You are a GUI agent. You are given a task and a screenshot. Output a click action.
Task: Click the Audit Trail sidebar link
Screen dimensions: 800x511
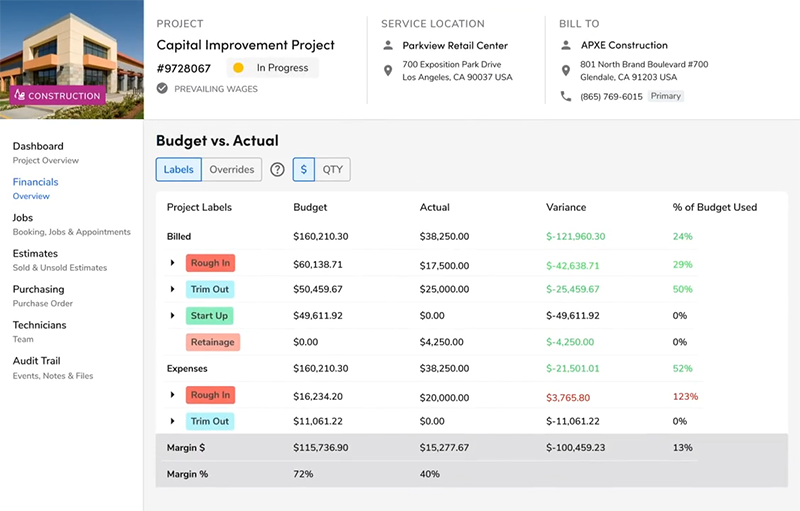[x=37, y=361]
